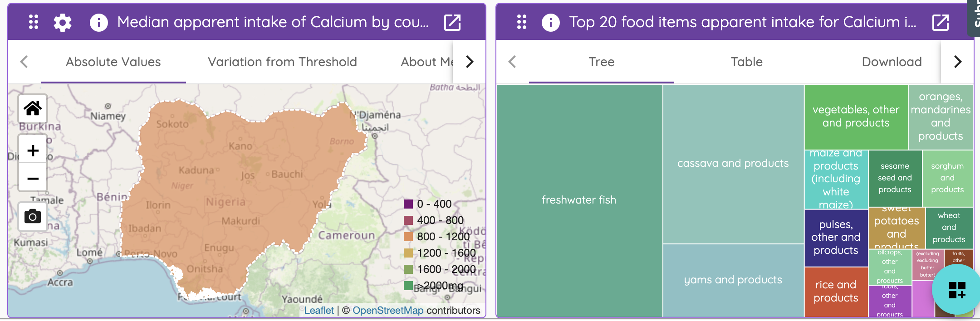Screen dimensions: 980x321
Task: Open the settings gear on the Calcium map widget
Action: click(63, 21)
